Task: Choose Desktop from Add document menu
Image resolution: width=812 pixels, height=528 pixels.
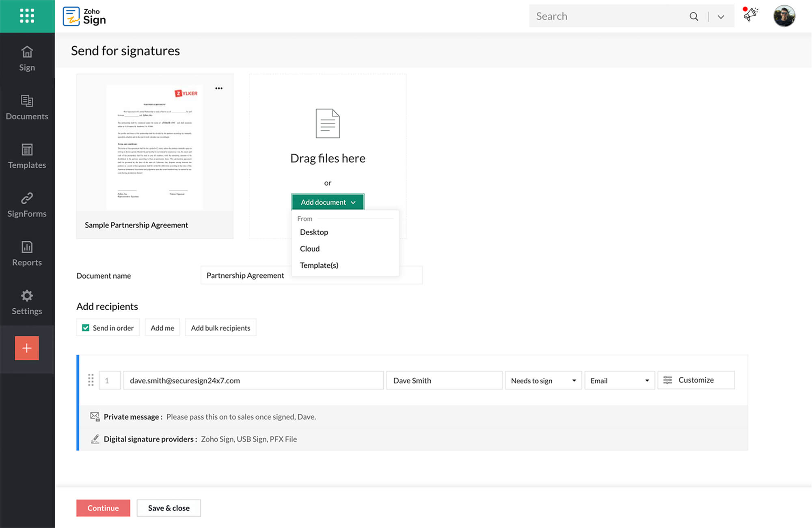Action: [314, 232]
